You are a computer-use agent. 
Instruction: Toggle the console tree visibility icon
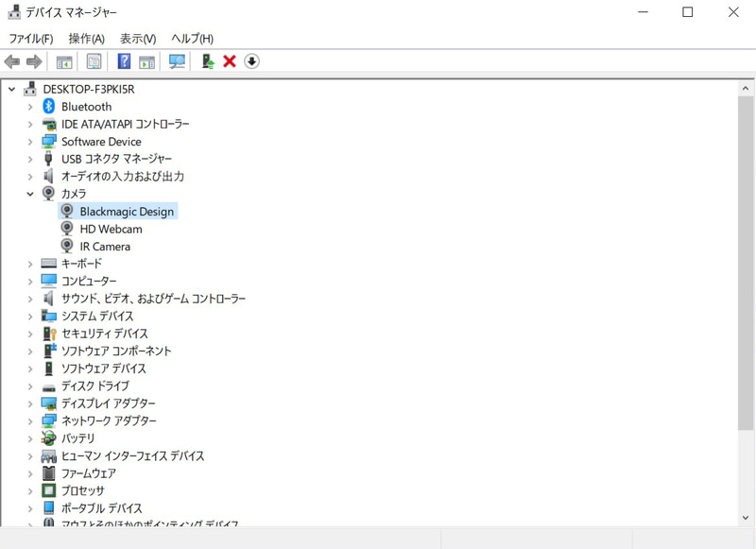tap(63, 61)
